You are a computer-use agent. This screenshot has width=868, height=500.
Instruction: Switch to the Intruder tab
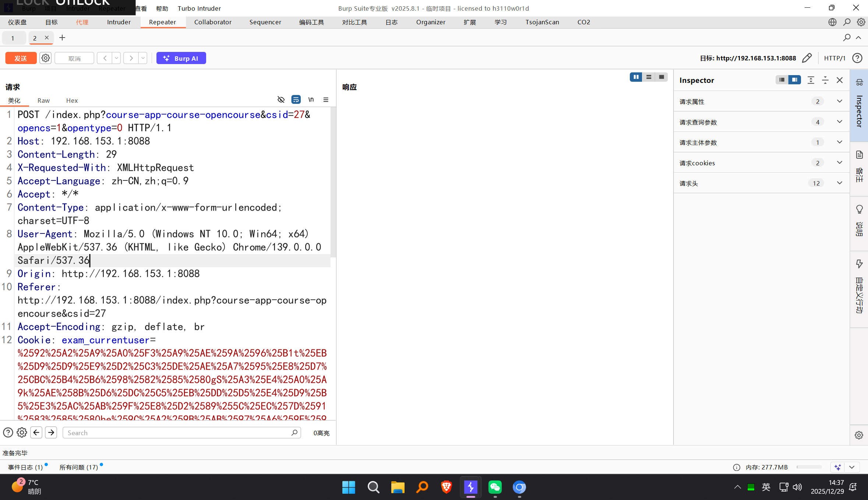tap(119, 22)
